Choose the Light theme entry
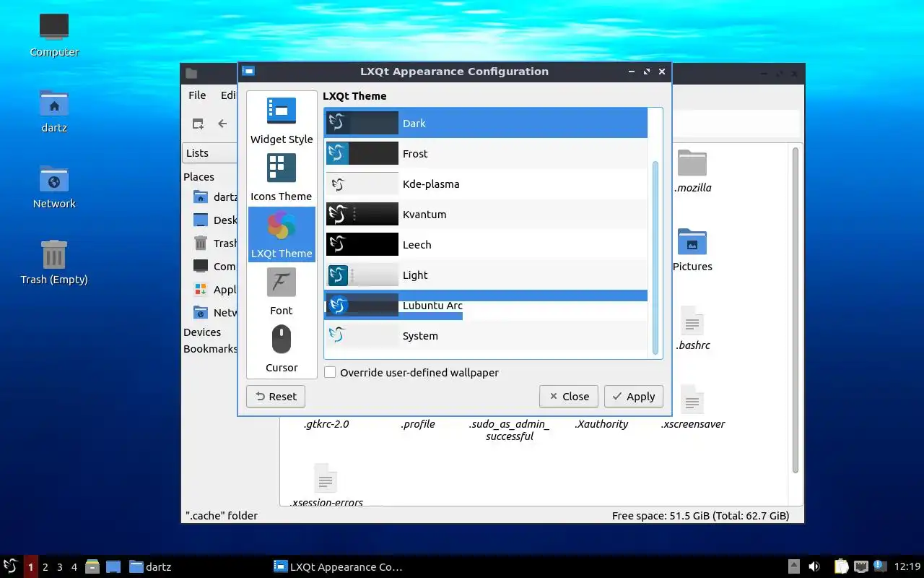 point(486,275)
